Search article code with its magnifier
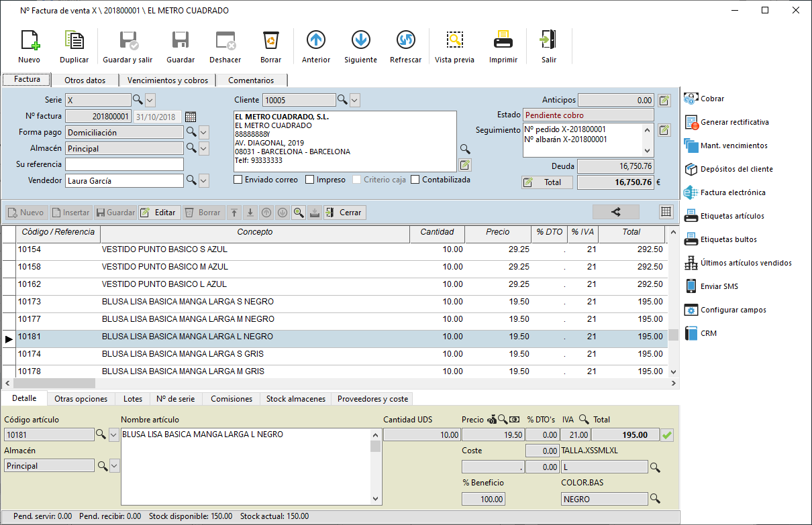This screenshot has height=525, width=812. [101, 435]
